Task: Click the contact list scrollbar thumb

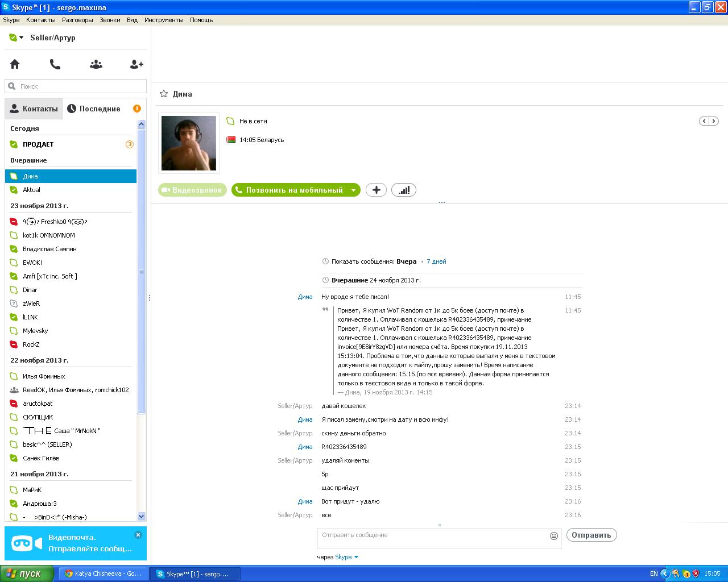Action: 142,272
